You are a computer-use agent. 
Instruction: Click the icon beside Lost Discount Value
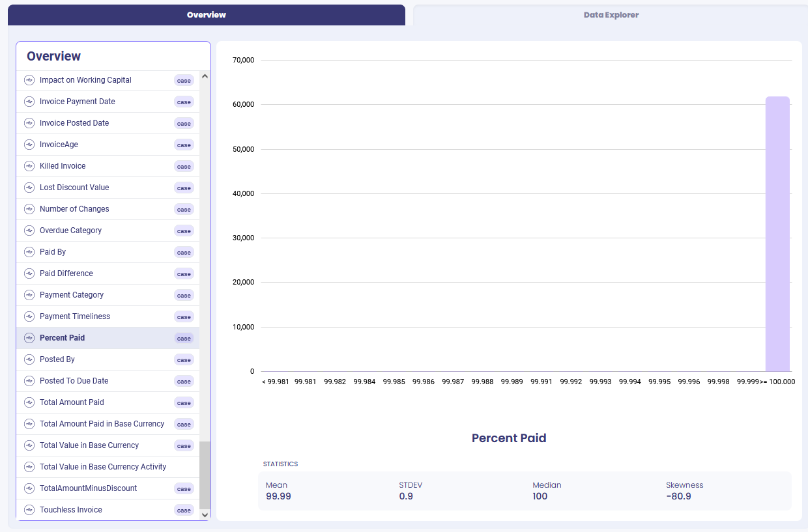[29, 188]
